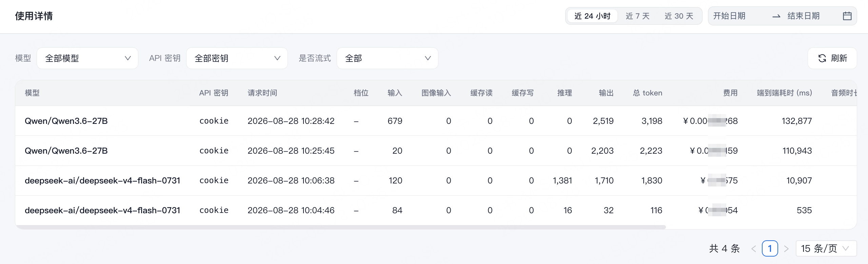Click the 缓存读 column header

481,93
